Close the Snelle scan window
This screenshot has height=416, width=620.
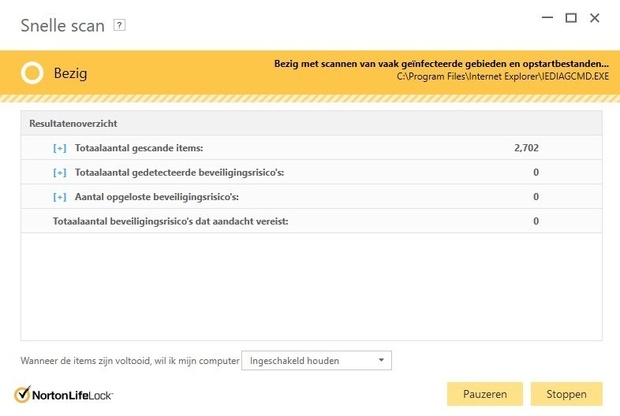tap(596, 18)
